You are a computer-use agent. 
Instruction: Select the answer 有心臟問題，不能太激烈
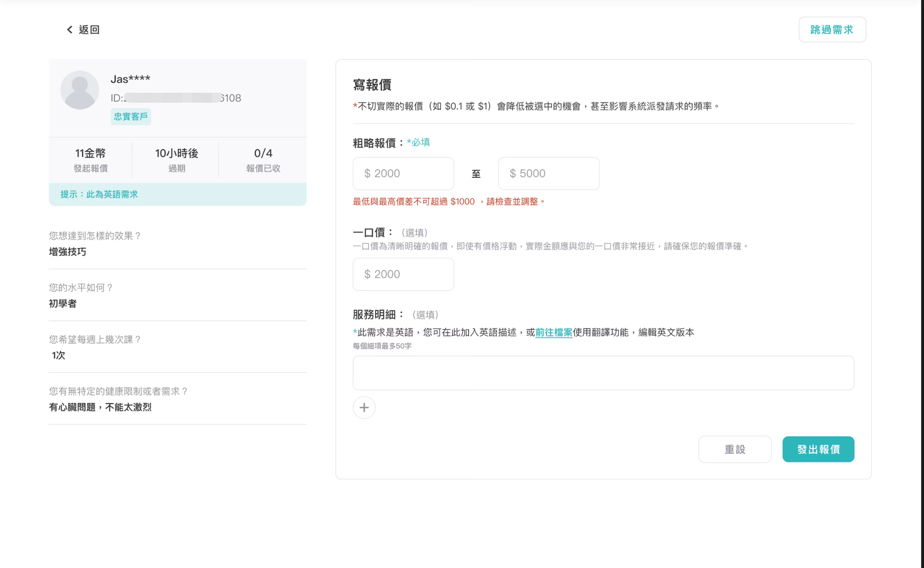[100, 407]
